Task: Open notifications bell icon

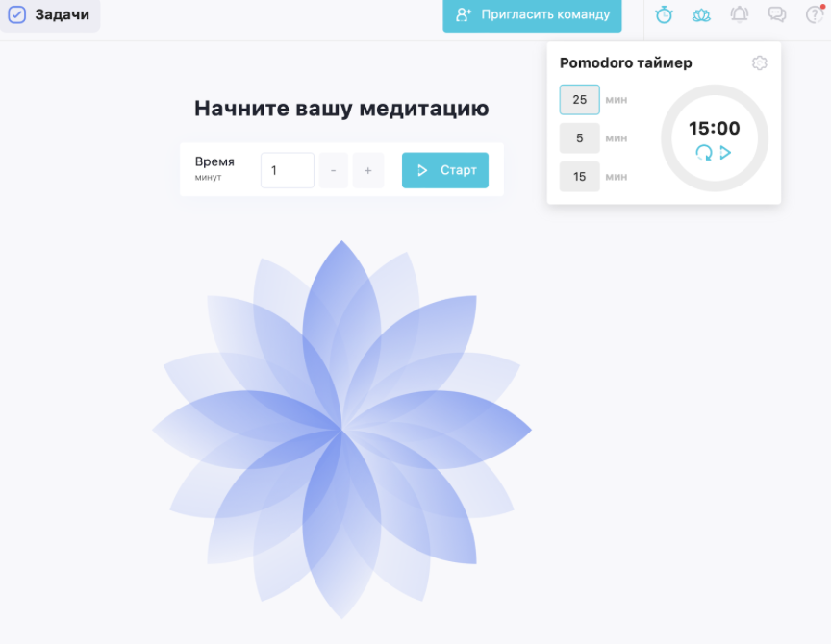Action: coord(740,14)
